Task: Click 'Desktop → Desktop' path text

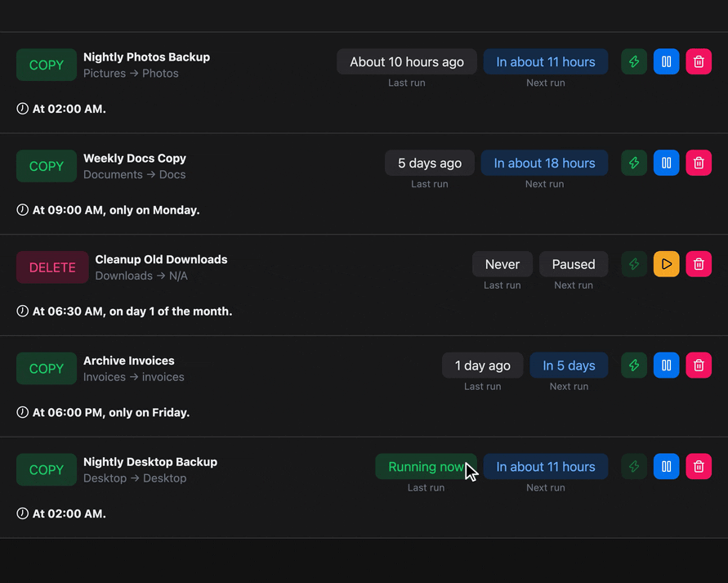Action: 135,478
